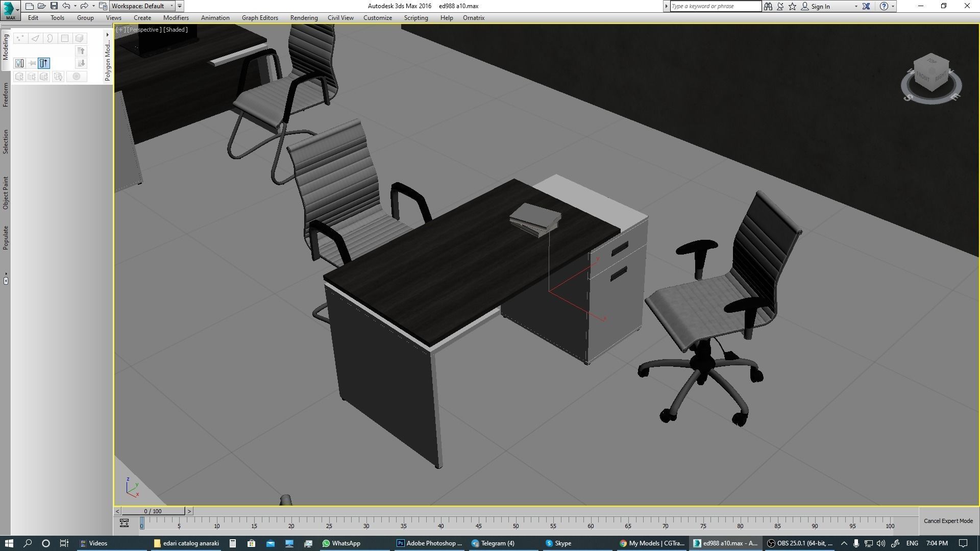This screenshot has width=980, height=551.
Task: Step time slider back with < button
Action: click(x=118, y=511)
